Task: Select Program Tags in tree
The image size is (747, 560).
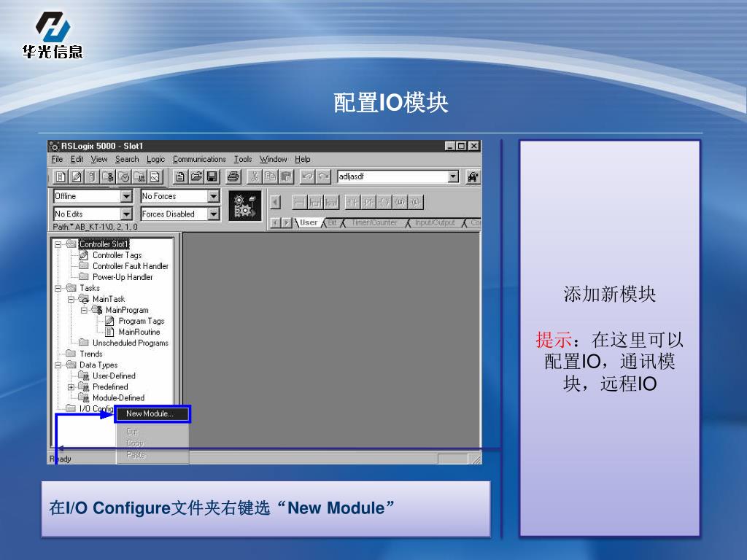Action: (142, 321)
